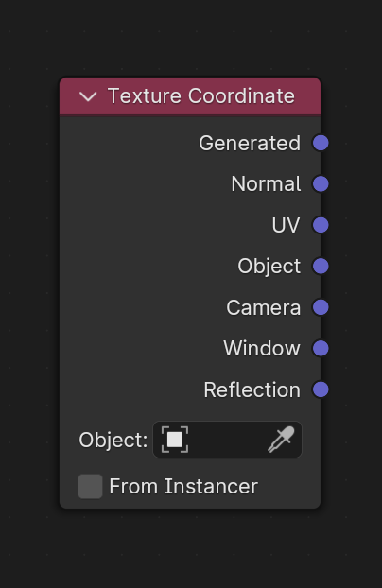The image size is (382, 588).
Task: Click the Camera output label text
Action: pyautogui.click(x=264, y=308)
